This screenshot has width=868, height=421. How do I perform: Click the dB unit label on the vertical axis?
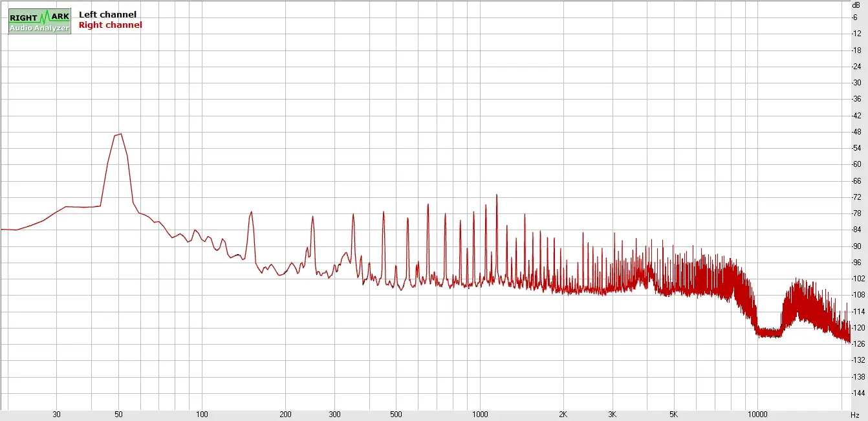coord(856,5)
